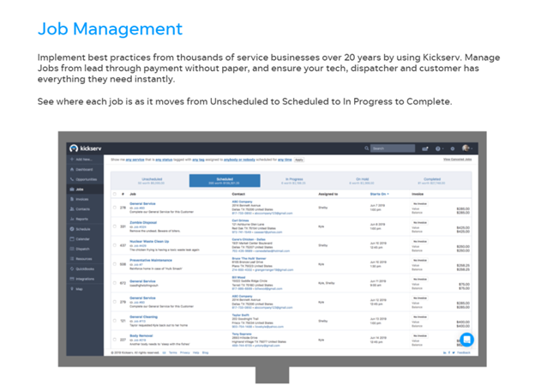Switch to the On Hold tab
Image resolution: width=535 pixels, height=392 pixels.
pos(362,181)
